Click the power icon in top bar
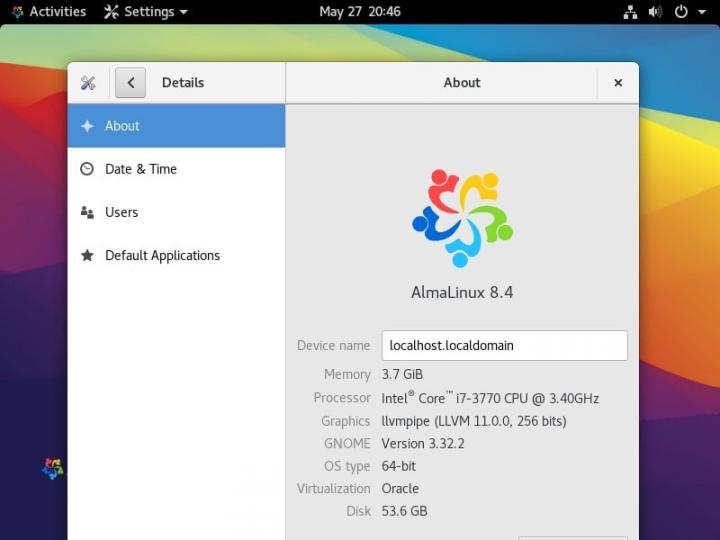The width and height of the screenshot is (720, 540). pyautogui.click(x=681, y=12)
